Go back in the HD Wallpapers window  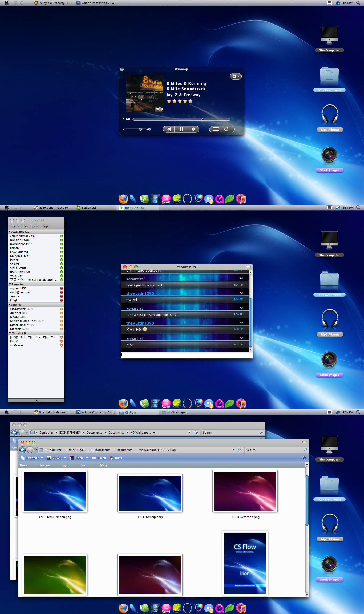[14, 432]
